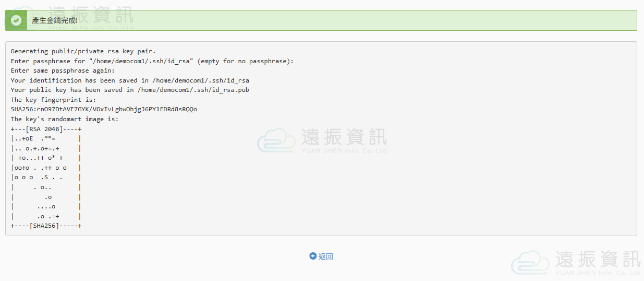Viewport: 644px width, 281px height.
Task: Click the [SHA256] randomart footer line
Action: click(46, 226)
